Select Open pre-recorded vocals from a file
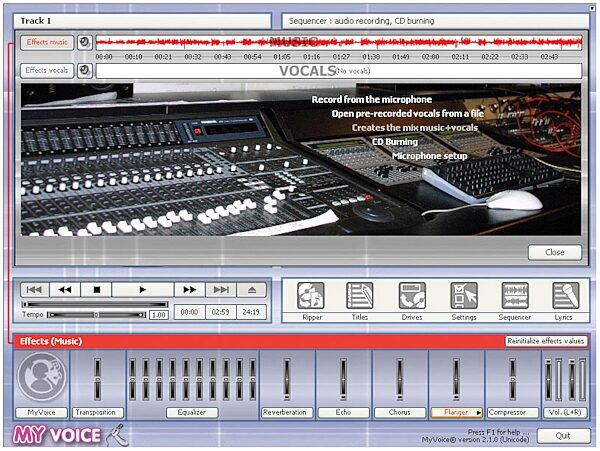 [x=408, y=114]
